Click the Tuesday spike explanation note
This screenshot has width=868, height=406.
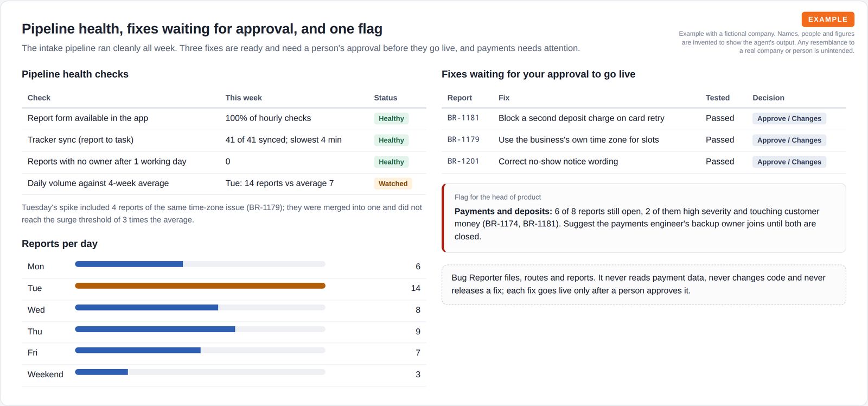[x=222, y=213]
